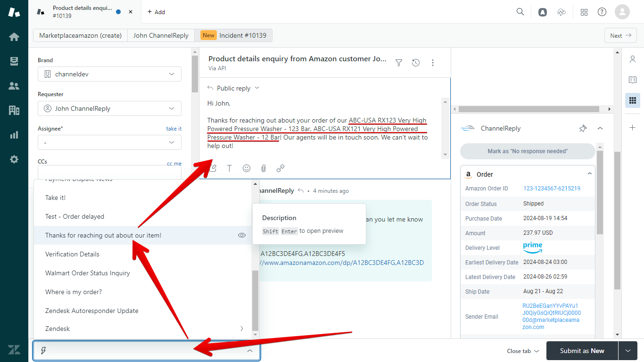Viewport: 644px width, 362px height.
Task: Select Zendesk Autoresponder Update macro
Action: coord(143,311)
